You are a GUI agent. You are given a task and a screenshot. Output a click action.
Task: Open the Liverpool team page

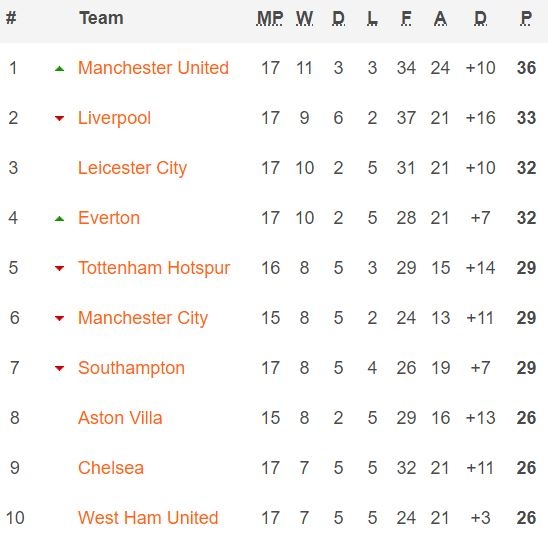pyautogui.click(x=114, y=118)
